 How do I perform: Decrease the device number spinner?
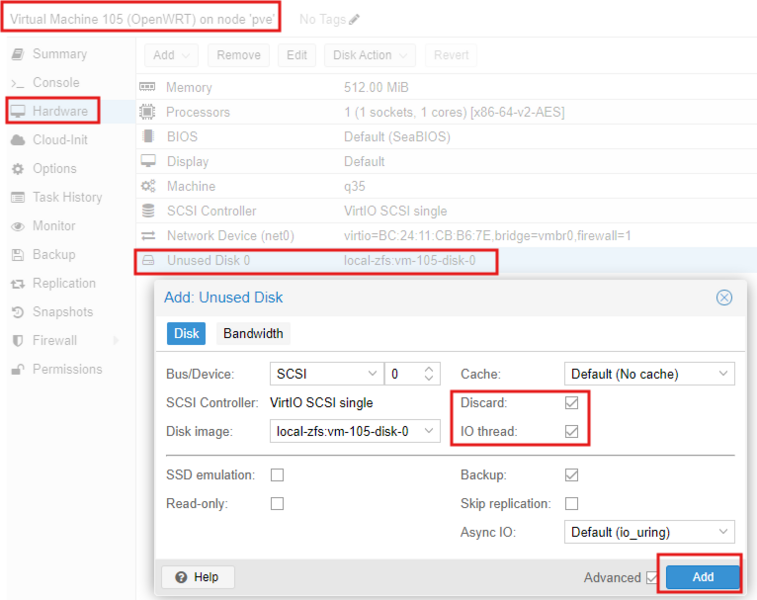tap(429, 379)
